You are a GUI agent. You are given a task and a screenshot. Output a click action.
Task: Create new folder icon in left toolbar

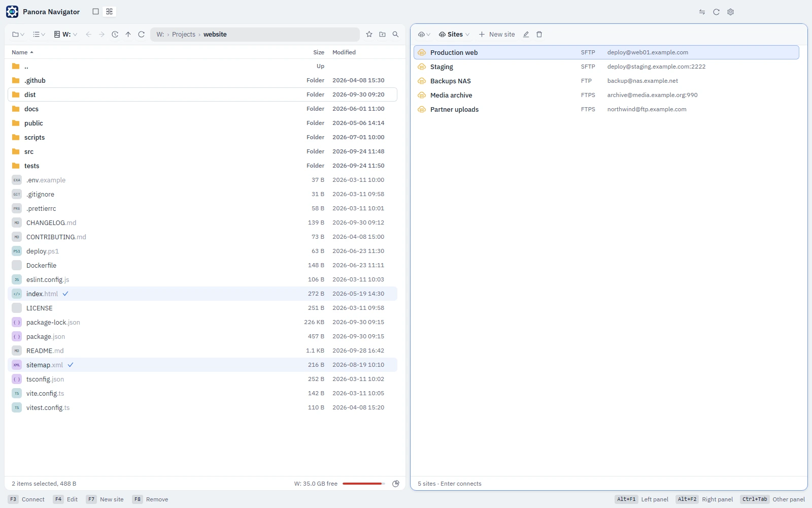click(382, 35)
